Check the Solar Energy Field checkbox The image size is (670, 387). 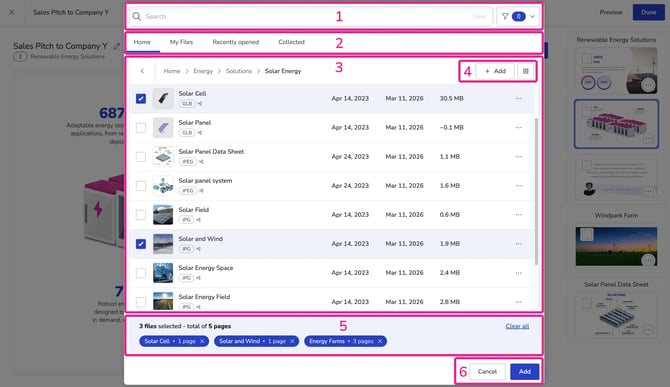point(141,302)
